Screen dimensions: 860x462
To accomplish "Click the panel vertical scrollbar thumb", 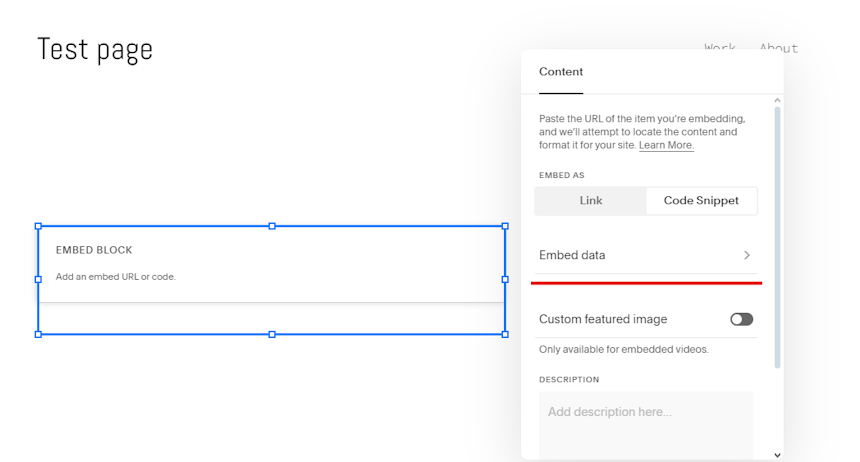I will [777, 237].
